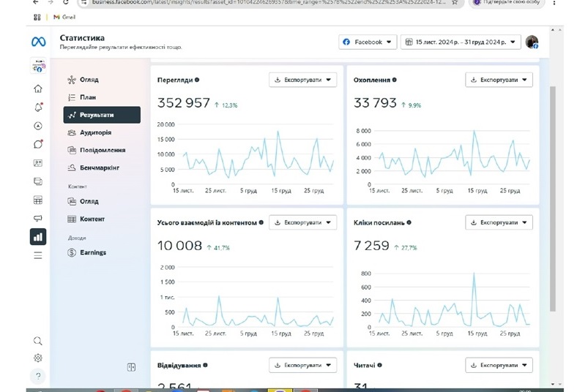Open the date range picker
The image size is (588, 392).
tap(461, 42)
